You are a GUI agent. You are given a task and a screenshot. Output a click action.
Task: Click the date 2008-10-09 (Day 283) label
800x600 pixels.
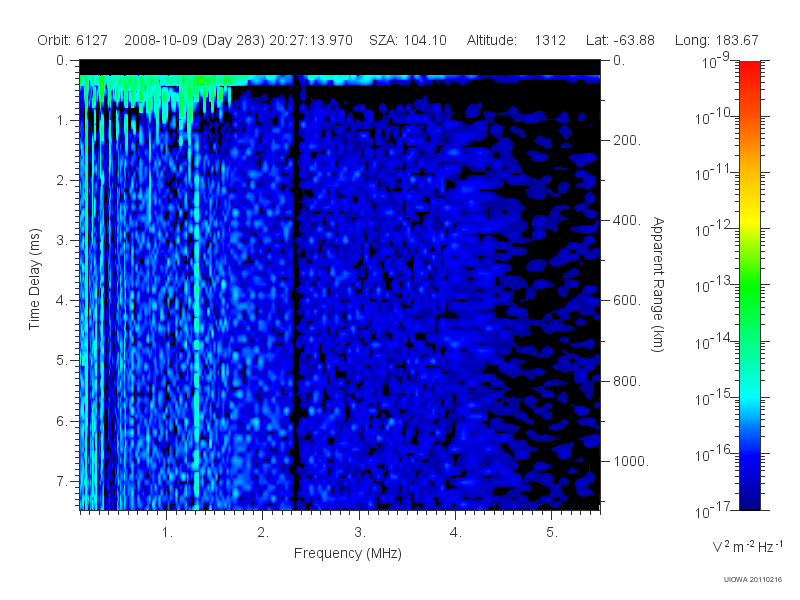click(194, 41)
